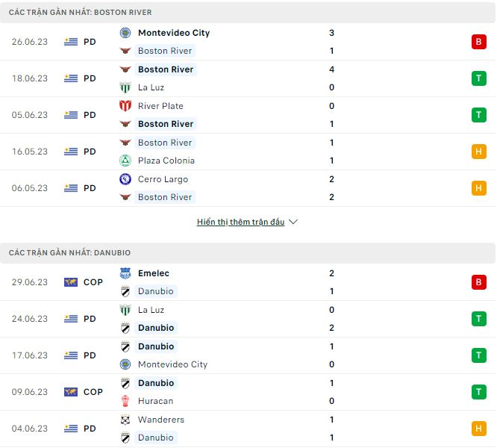
Task: Click the COP competition icon for the 29.06.23 match
Action: 71,282
